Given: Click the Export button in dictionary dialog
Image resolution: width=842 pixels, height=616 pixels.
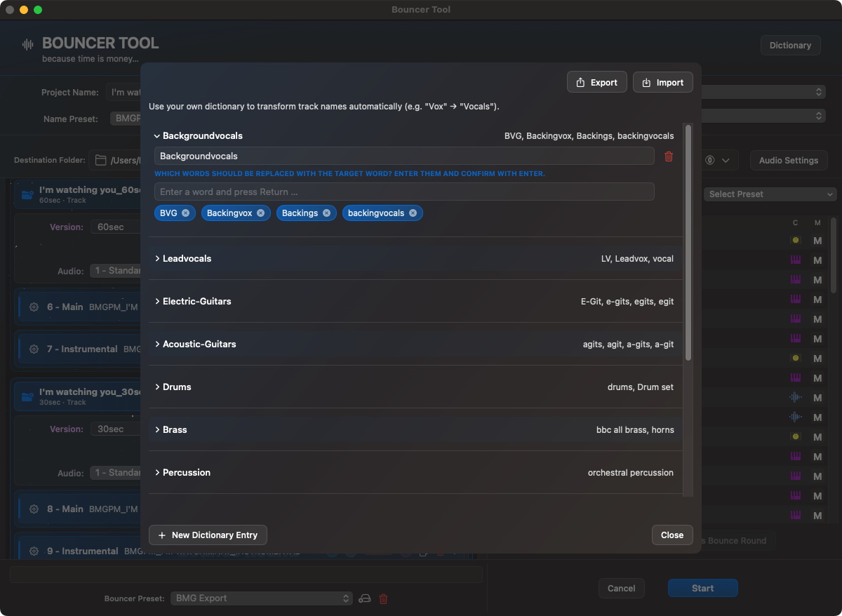Looking at the screenshot, I should pyautogui.click(x=597, y=82).
